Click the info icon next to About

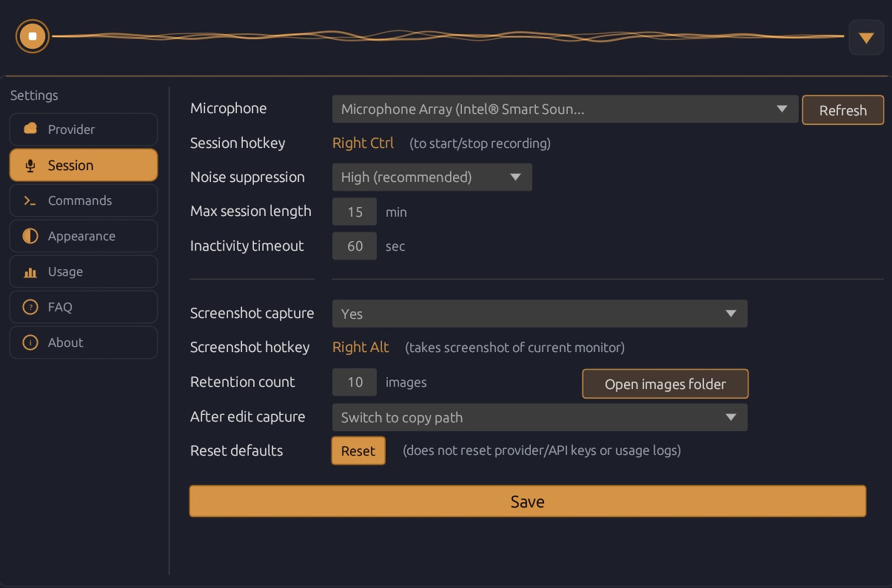tap(30, 342)
